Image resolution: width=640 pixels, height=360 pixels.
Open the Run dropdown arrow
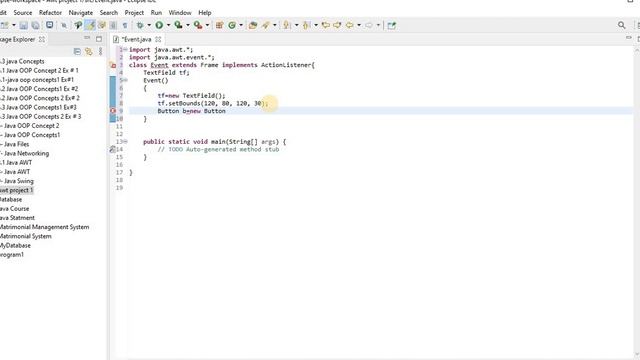click(168, 25)
